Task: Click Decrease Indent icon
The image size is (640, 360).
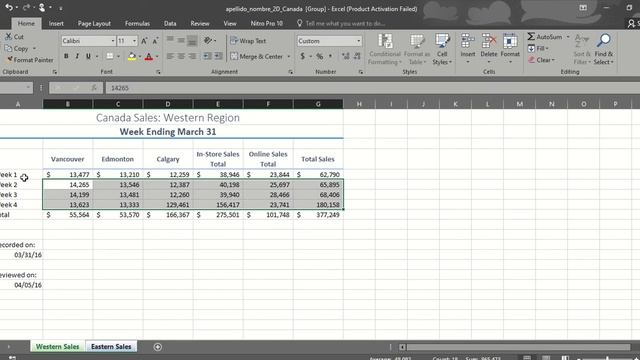Action: coord(207,56)
